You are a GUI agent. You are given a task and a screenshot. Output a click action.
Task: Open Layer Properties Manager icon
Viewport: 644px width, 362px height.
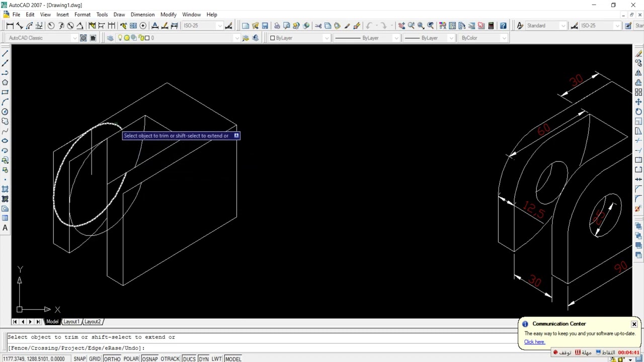tap(110, 38)
